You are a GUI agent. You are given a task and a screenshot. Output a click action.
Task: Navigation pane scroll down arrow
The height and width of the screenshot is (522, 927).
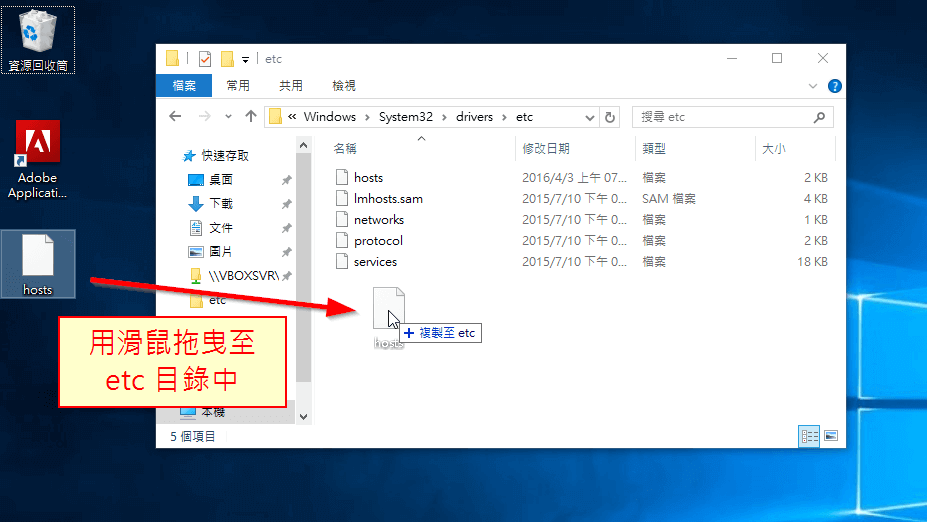coord(303,417)
